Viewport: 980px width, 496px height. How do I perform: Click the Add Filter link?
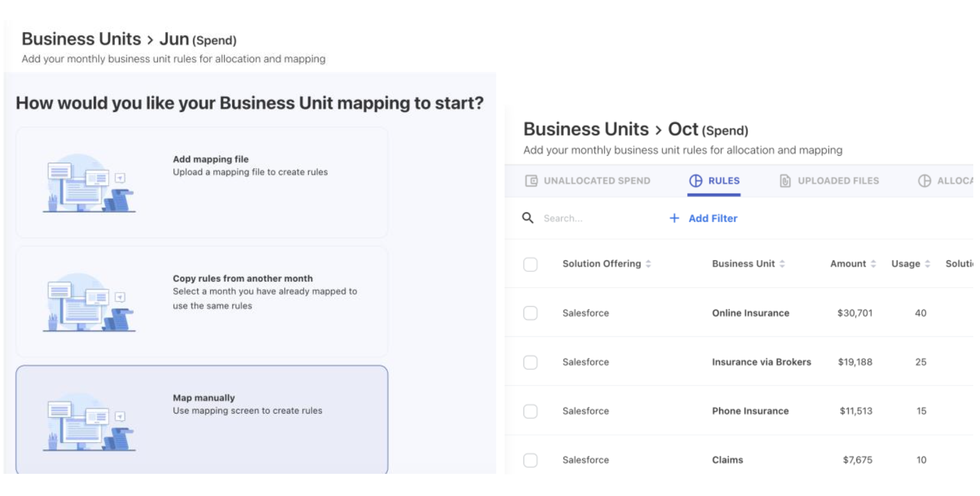pos(713,219)
